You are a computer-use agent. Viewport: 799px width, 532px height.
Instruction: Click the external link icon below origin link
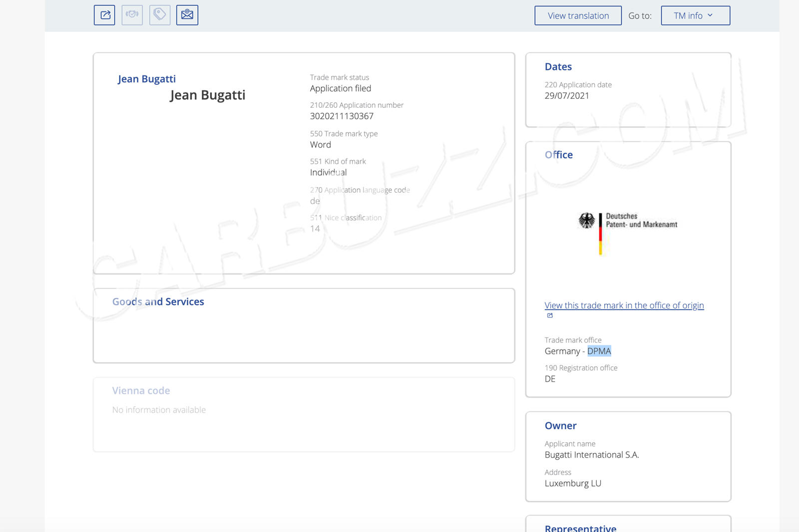point(550,315)
